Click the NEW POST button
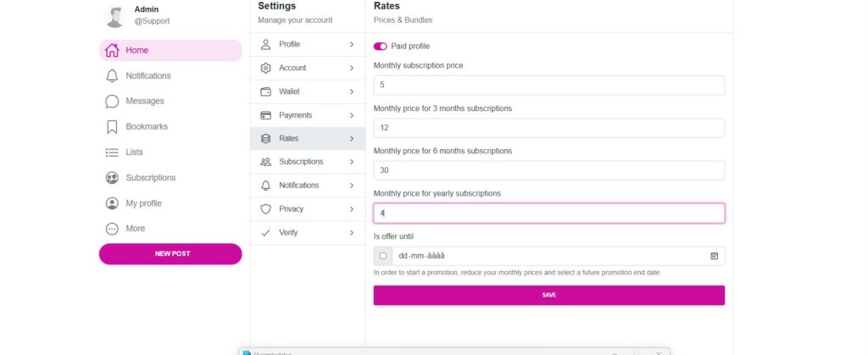The image size is (868, 355). click(x=170, y=254)
